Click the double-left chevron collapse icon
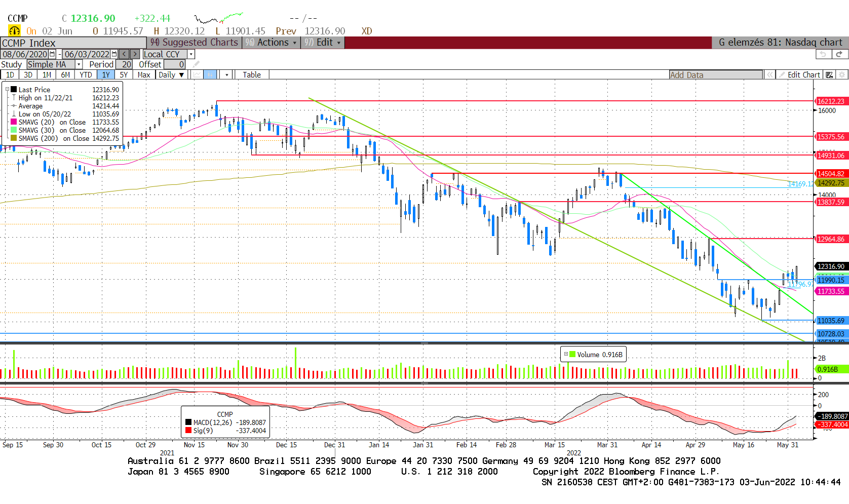 click(770, 75)
